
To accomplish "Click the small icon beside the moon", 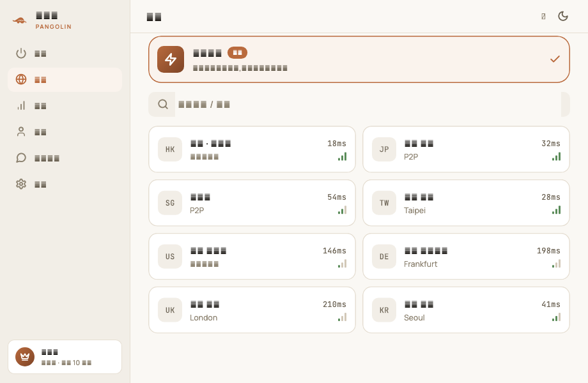I will click(543, 16).
